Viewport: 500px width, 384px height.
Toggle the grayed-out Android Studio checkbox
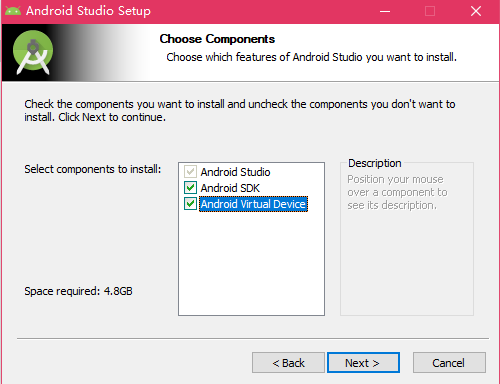[190, 172]
